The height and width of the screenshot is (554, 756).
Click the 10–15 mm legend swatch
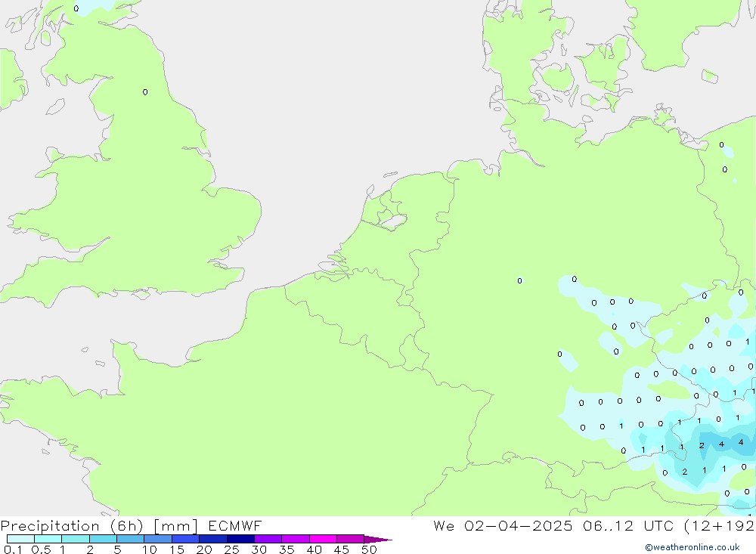click(x=158, y=539)
